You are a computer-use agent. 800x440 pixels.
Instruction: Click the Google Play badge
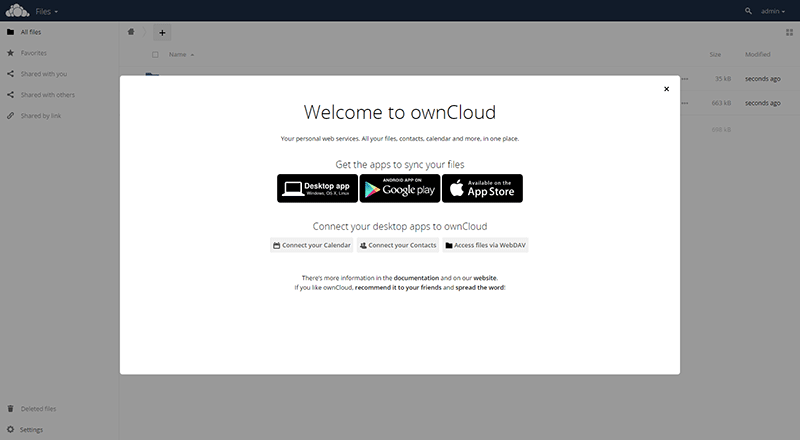(x=399, y=188)
